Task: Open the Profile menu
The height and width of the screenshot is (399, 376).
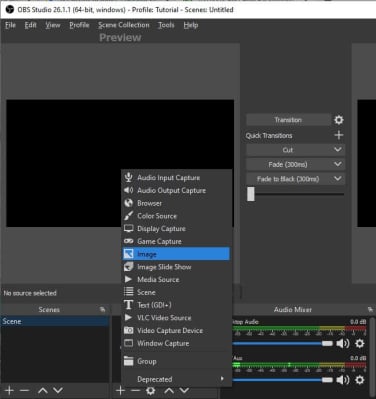Action: coord(79,25)
